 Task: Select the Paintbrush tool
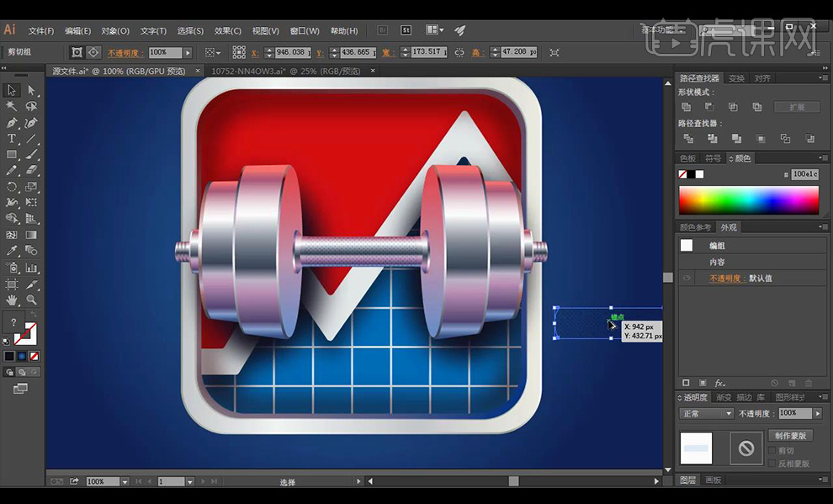pyautogui.click(x=31, y=155)
